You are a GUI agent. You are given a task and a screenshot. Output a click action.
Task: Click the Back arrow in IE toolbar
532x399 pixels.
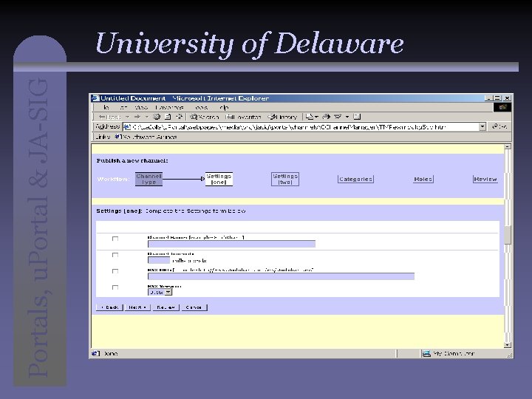(x=102, y=117)
